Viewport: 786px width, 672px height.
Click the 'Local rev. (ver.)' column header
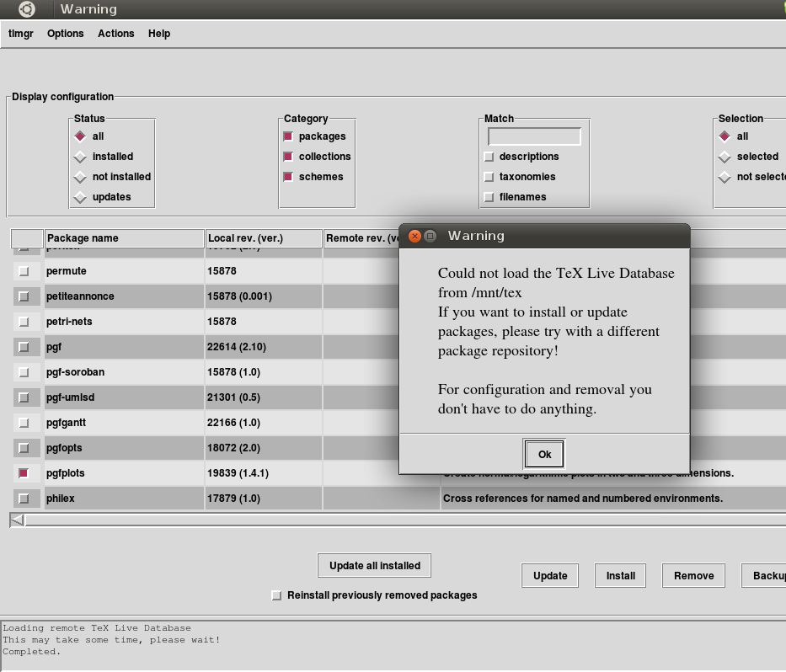264,238
